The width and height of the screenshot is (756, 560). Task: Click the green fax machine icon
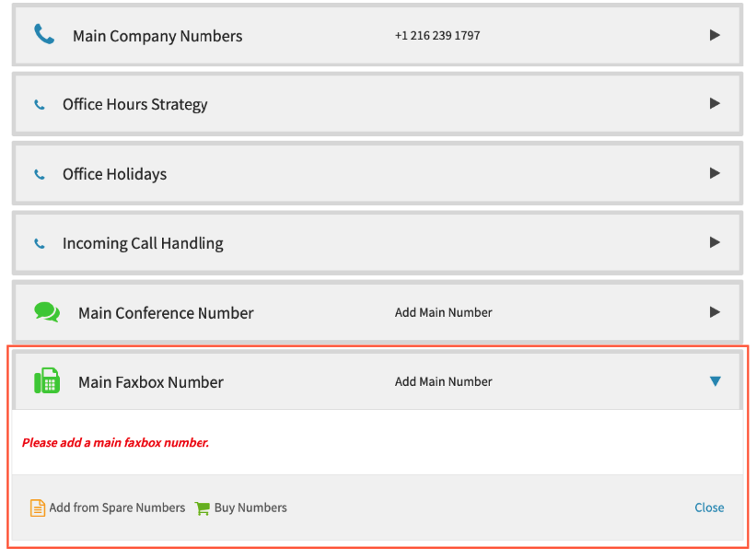point(47,380)
